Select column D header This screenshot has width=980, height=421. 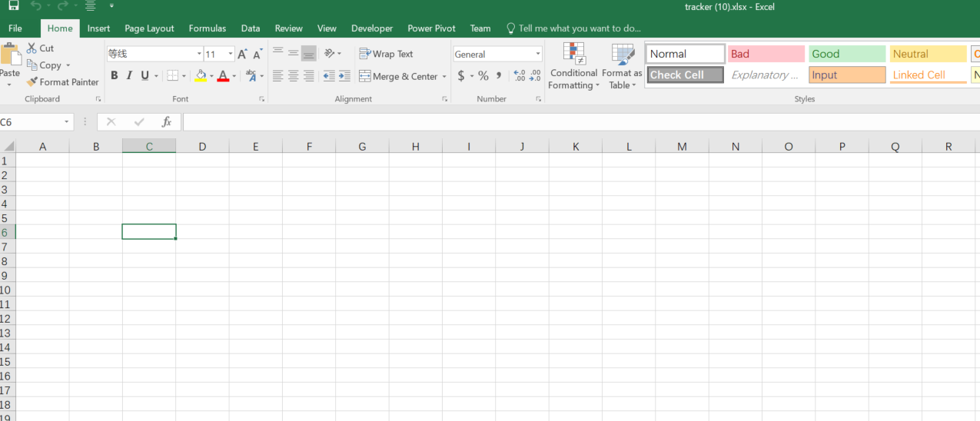tap(202, 146)
